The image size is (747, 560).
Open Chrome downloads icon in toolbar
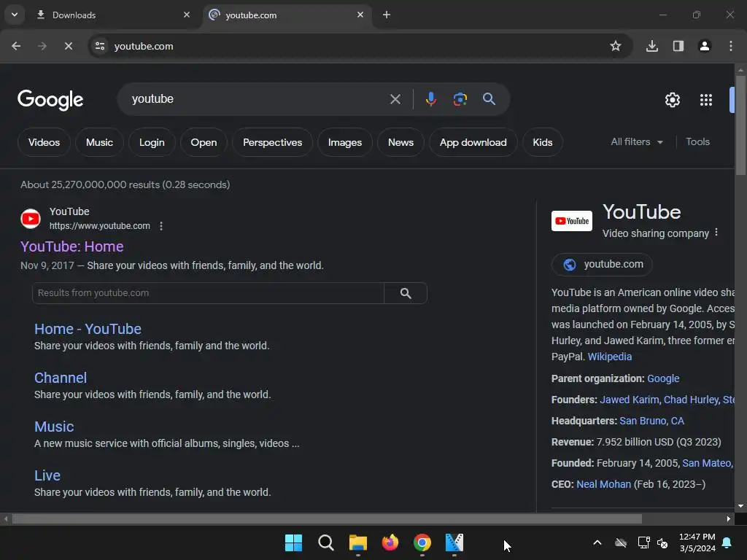pyautogui.click(x=651, y=46)
